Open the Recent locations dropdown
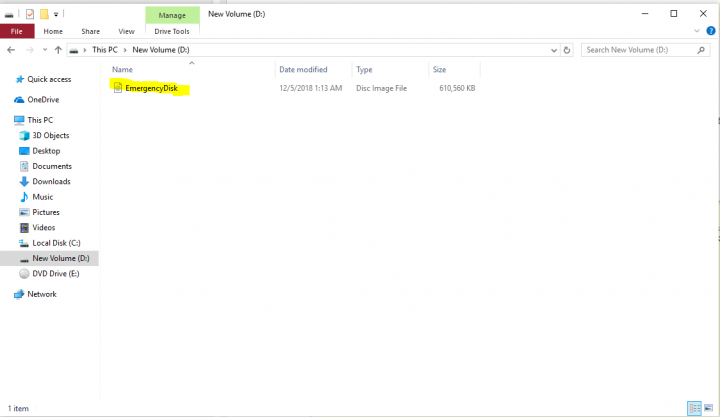Image resolution: width=720 pixels, height=417 pixels. click(x=45, y=50)
